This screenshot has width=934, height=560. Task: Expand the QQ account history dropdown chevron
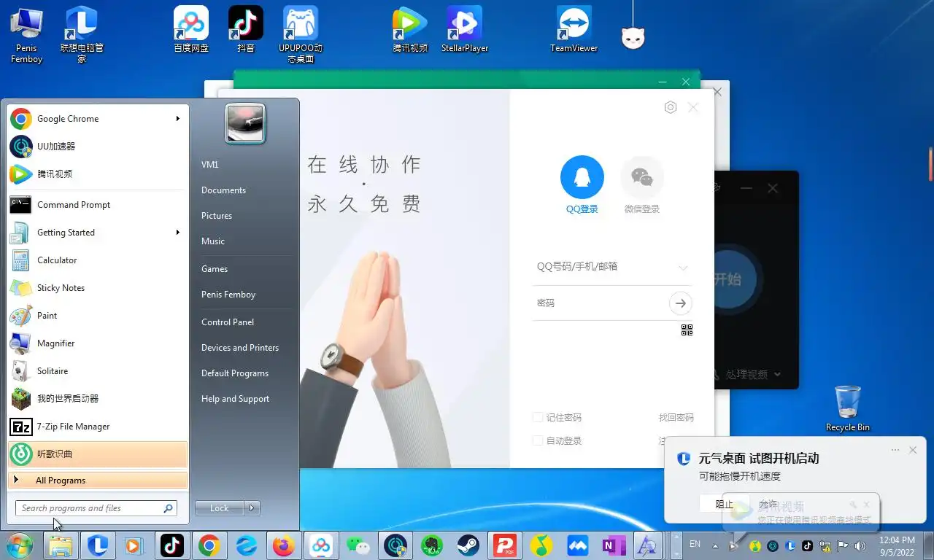point(683,268)
